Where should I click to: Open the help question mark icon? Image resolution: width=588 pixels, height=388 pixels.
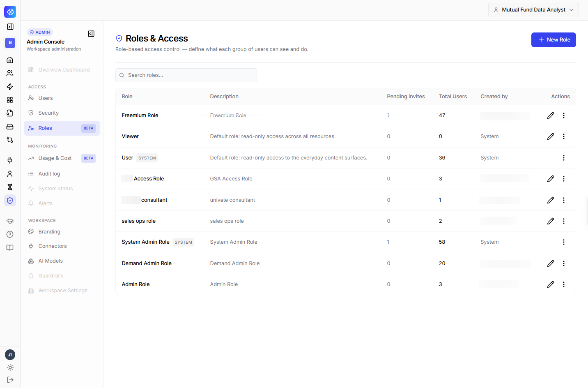point(10,234)
